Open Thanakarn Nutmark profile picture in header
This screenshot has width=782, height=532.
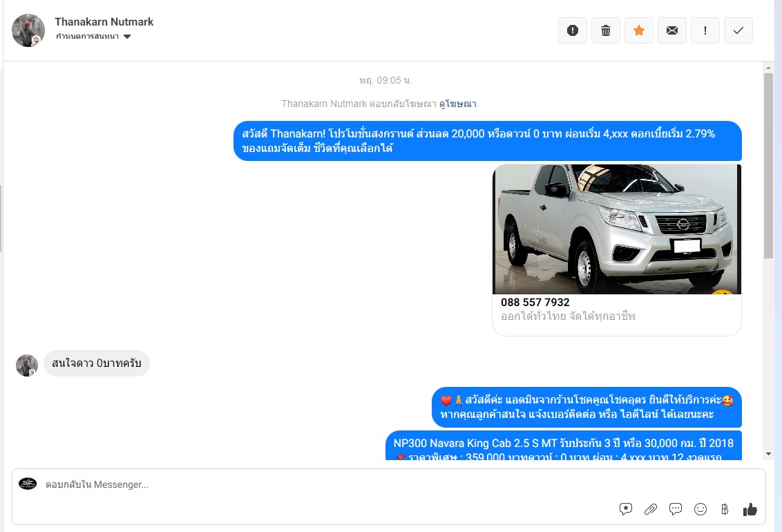tap(28, 30)
